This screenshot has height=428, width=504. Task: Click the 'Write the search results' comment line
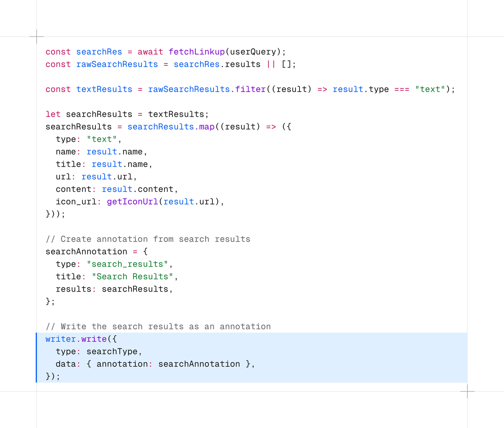(x=158, y=327)
